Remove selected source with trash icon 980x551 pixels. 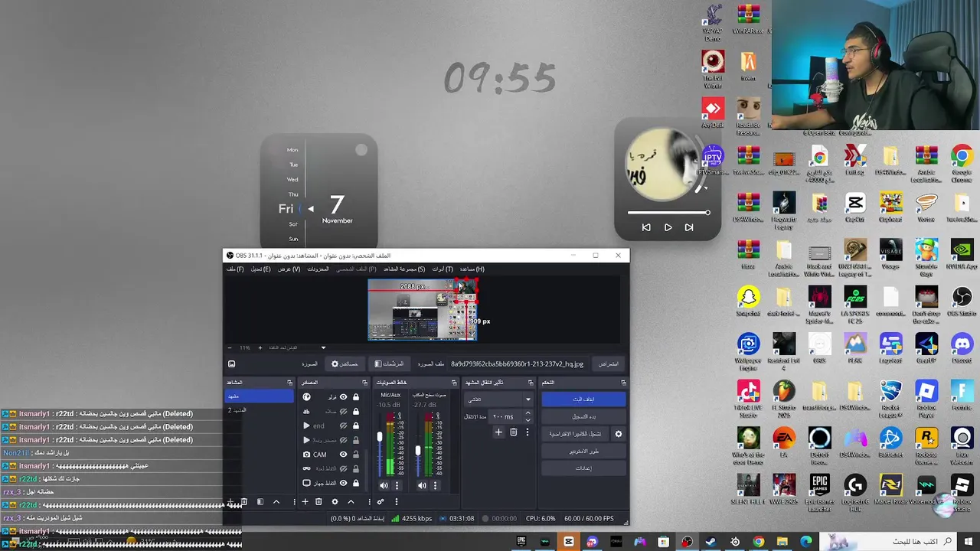pyautogui.click(x=318, y=502)
